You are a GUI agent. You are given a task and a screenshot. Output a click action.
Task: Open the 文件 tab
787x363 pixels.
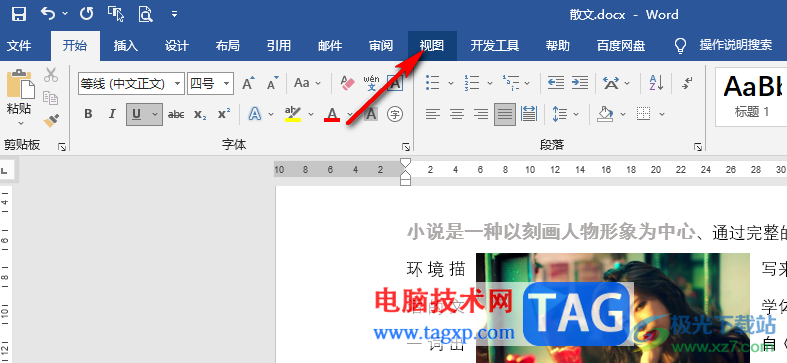coord(20,46)
